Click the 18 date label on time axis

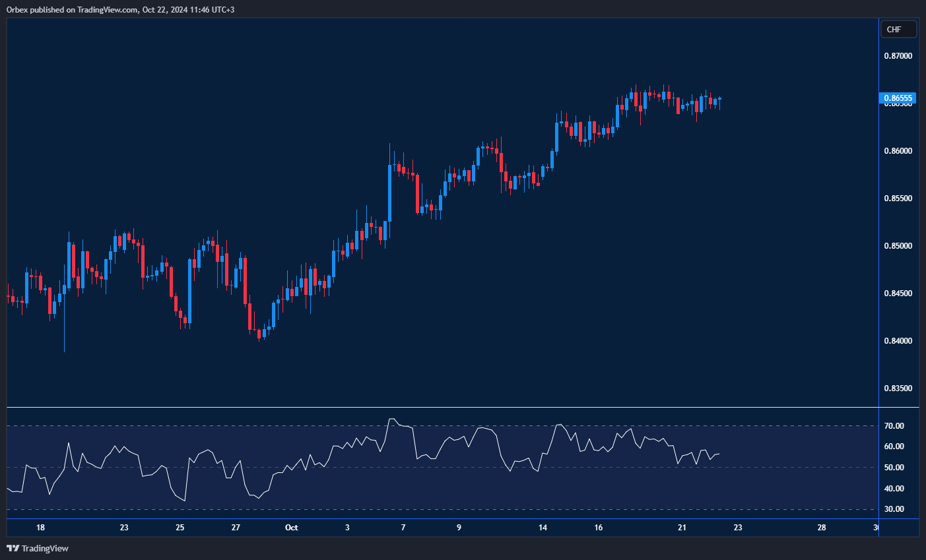(x=41, y=528)
